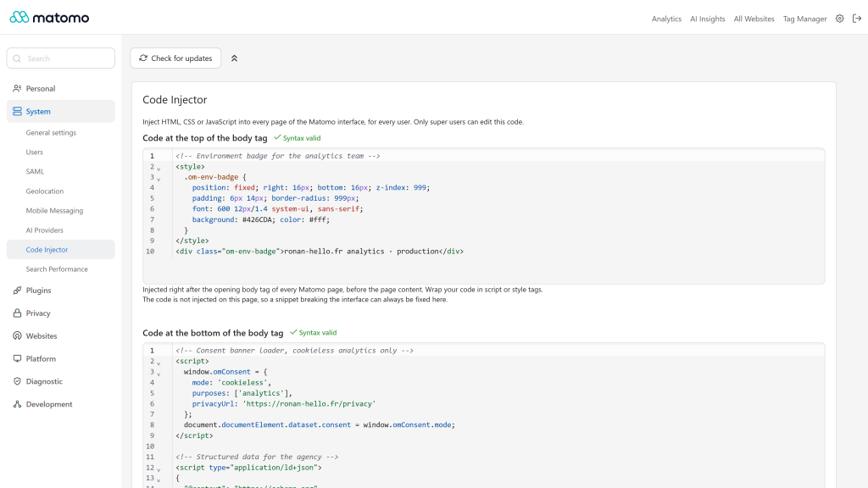Open the Search Performance page
This screenshot has height=488, width=868.
57,269
